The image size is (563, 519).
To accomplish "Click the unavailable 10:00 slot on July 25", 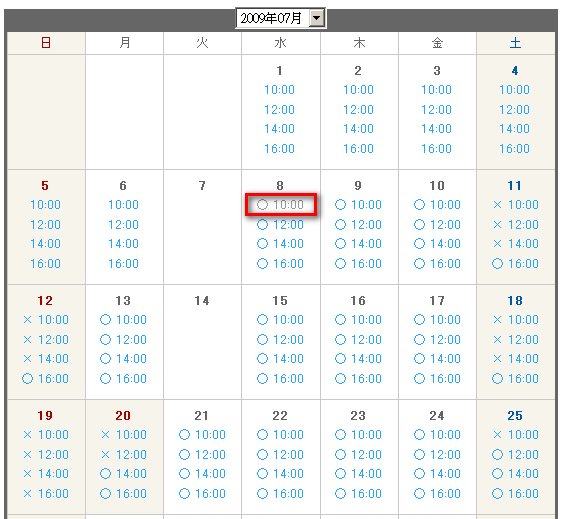I will click(516, 435).
